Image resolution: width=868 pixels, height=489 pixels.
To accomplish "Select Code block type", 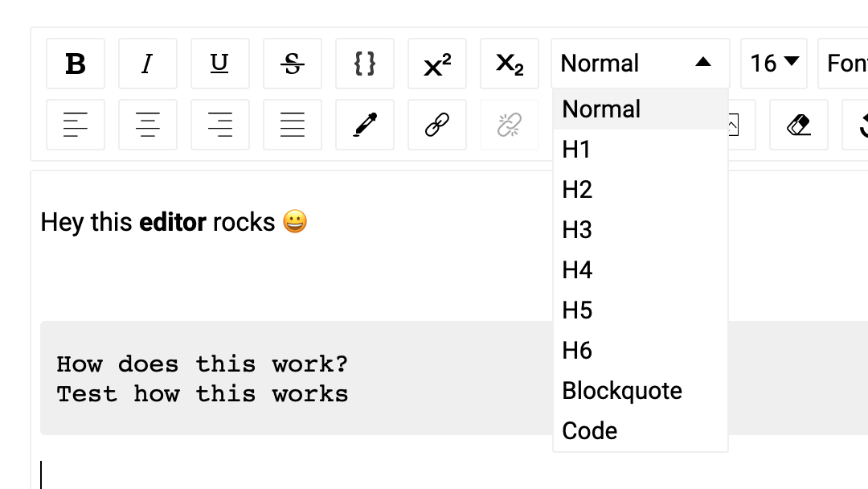I will click(641, 431).
